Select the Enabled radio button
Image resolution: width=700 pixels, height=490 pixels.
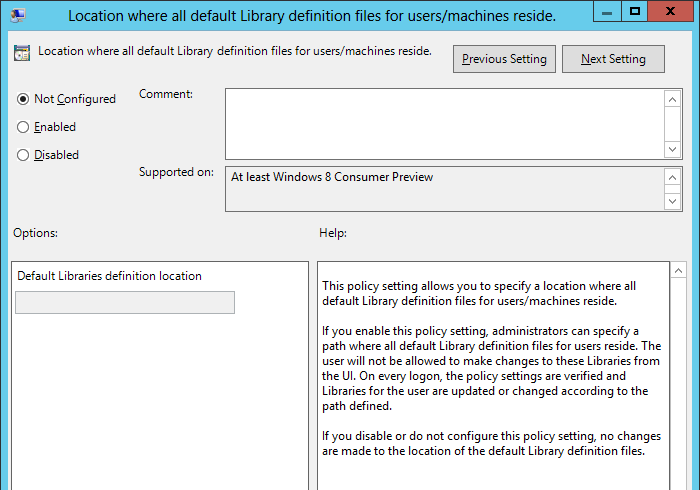[x=24, y=127]
